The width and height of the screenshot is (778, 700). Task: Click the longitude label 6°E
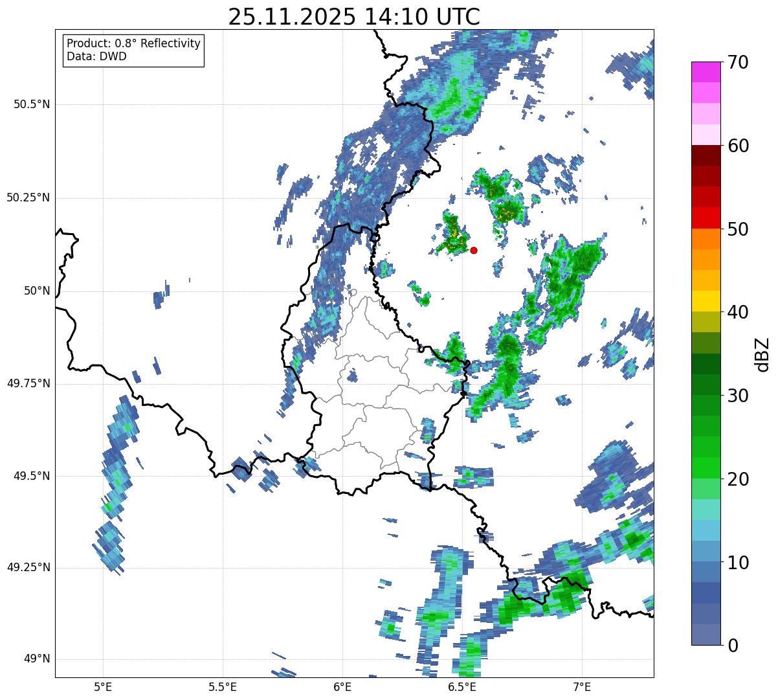(x=342, y=686)
